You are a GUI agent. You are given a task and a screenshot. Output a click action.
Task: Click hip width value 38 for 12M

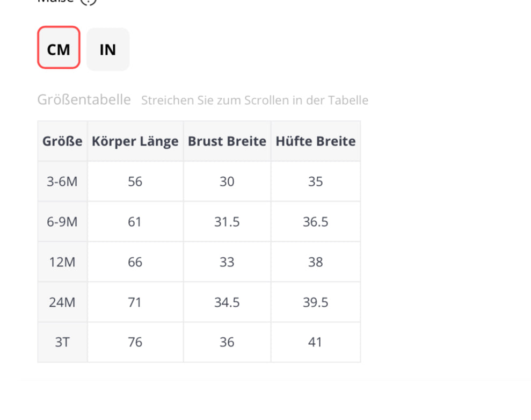315,262
